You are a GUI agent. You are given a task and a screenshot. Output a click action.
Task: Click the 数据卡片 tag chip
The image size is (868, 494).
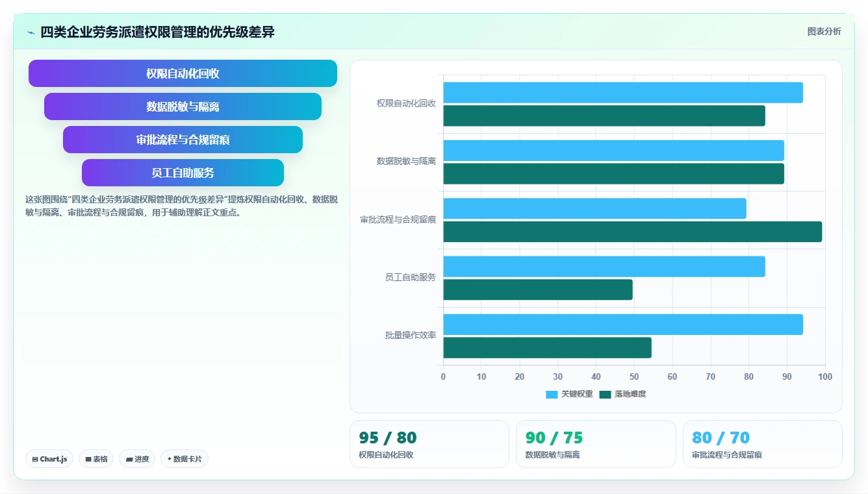coord(185,459)
